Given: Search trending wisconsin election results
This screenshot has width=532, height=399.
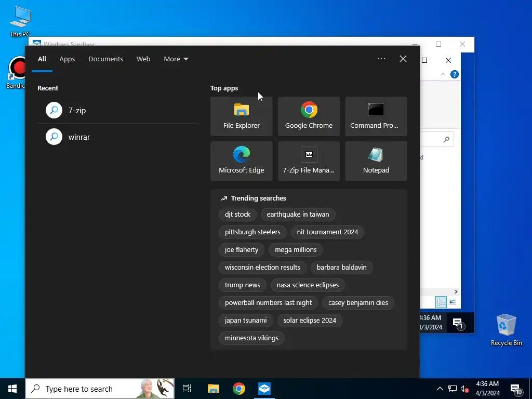Looking at the screenshot, I should 262,268.
